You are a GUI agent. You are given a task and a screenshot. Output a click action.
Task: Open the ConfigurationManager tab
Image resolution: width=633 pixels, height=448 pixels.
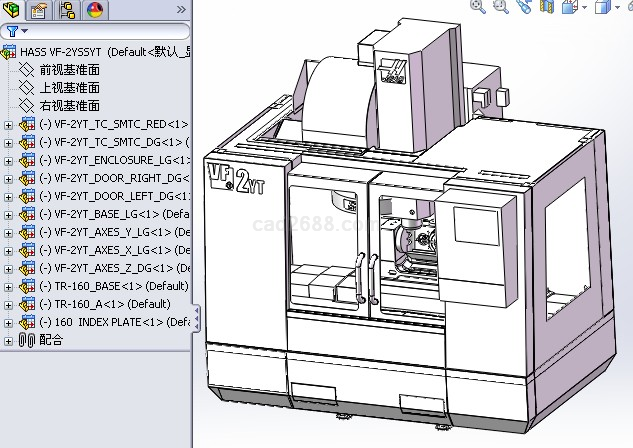coord(67,10)
